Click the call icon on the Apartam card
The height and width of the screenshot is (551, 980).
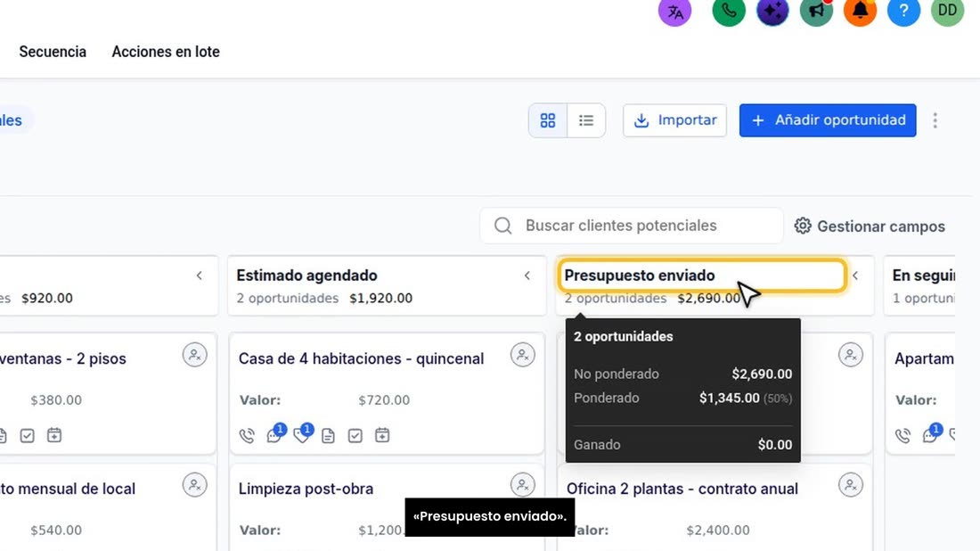(902, 435)
